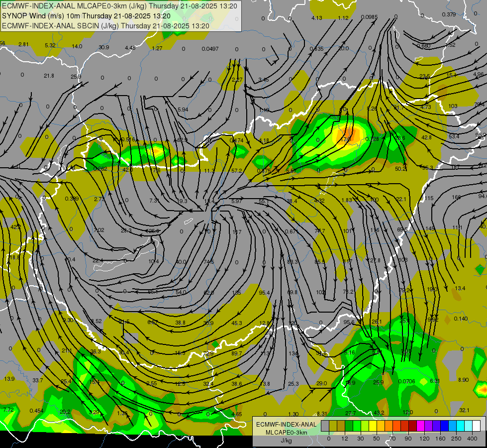
Task: Click the legend tick label 160
Action: click(440, 439)
